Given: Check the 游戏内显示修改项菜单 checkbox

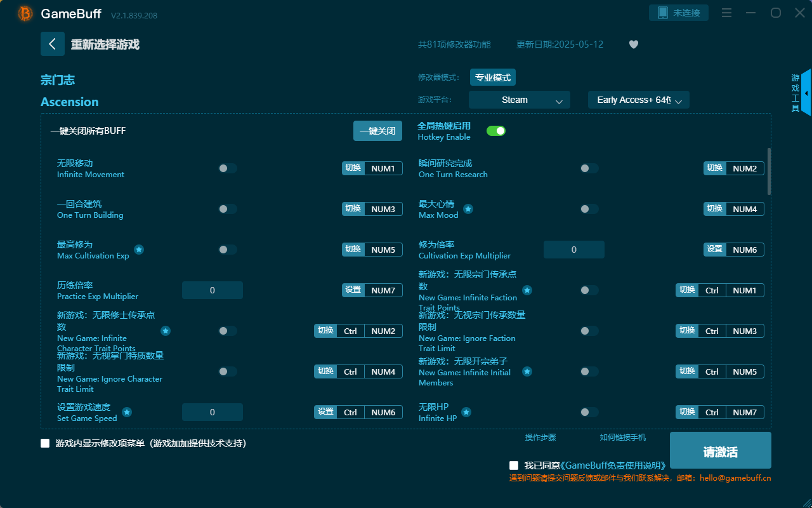Looking at the screenshot, I should [x=44, y=444].
